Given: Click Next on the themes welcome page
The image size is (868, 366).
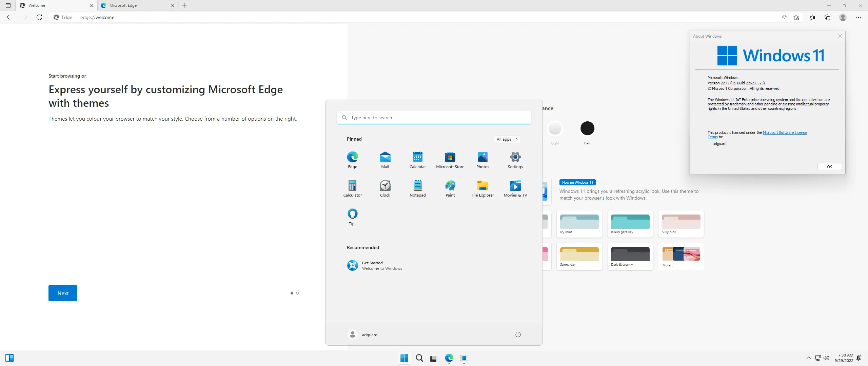Looking at the screenshot, I should pos(63,293).
